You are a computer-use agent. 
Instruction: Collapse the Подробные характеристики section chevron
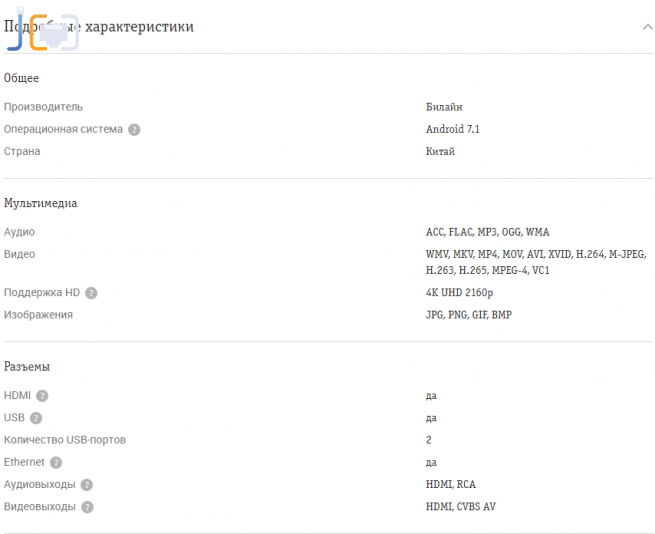(x=647, y=27)
